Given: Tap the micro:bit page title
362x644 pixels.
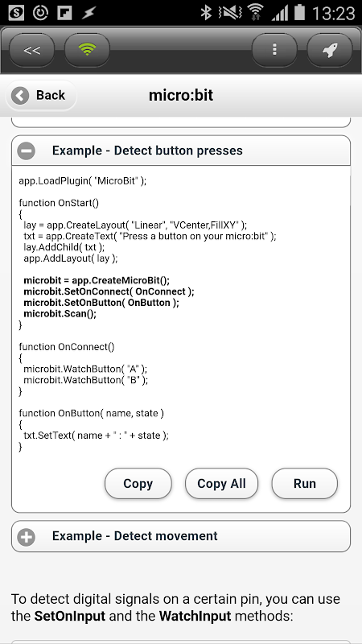Looking at the screenshot, I should point(181,95).
